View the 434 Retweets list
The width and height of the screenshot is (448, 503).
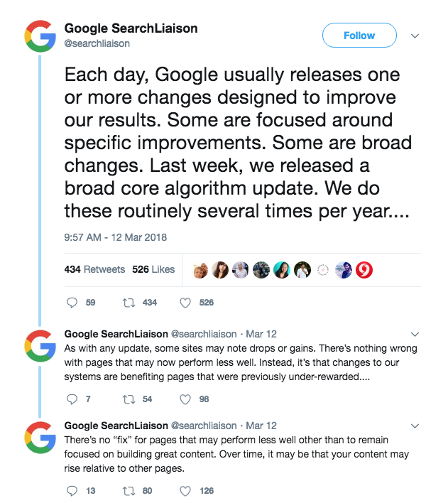[x=94, y=269]
